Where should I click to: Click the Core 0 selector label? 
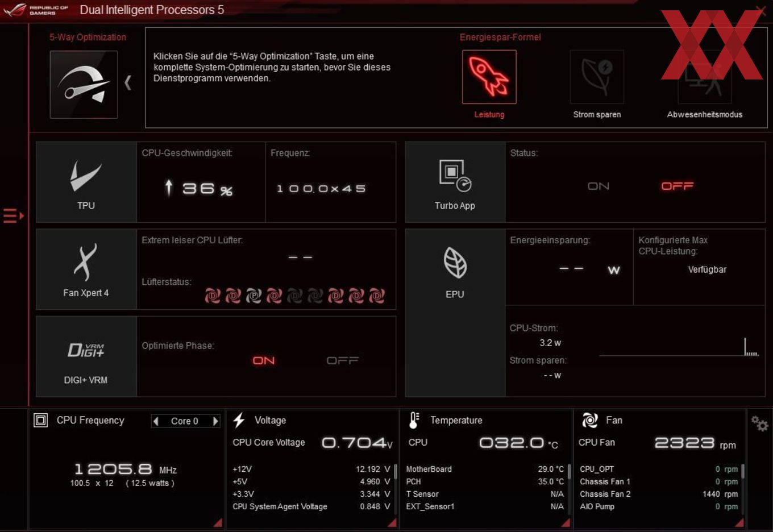185,421
